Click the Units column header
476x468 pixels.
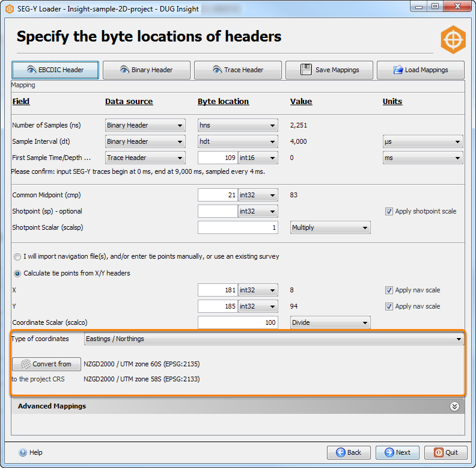tap(392, 102)
